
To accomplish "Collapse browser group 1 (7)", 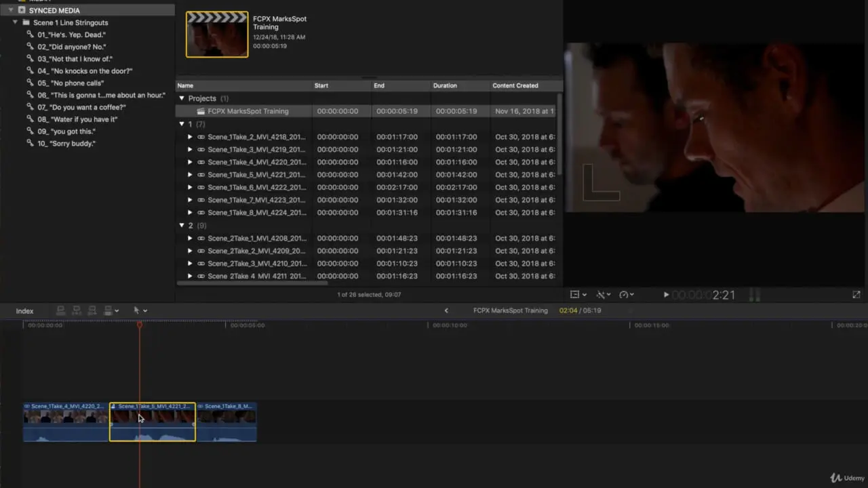I will click(x=182, y=124).
